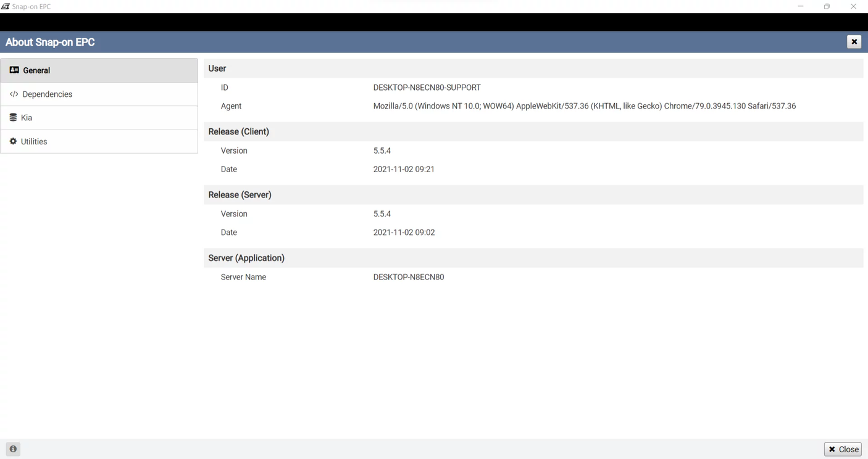Click the info icon at the bottom left
This screenshot has width=868, height=459.
12,449
